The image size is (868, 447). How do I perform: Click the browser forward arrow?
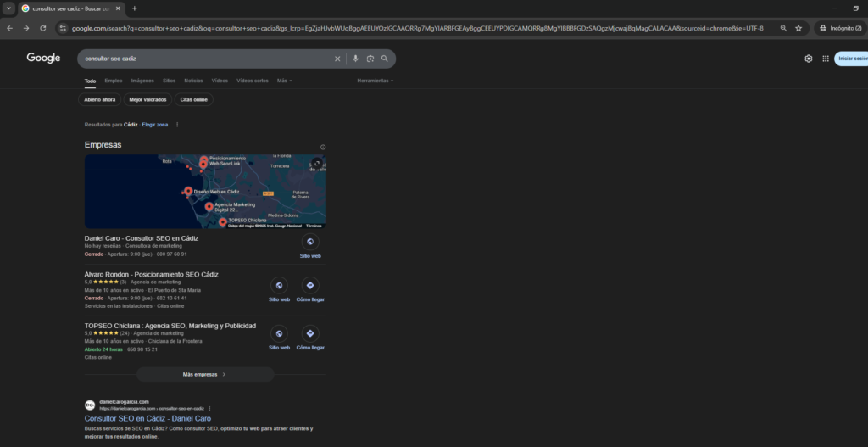pos(26,28)
